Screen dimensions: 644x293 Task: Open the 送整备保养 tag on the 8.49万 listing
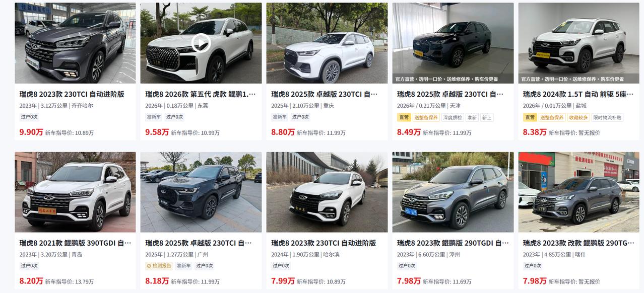[x=426, y=117]
